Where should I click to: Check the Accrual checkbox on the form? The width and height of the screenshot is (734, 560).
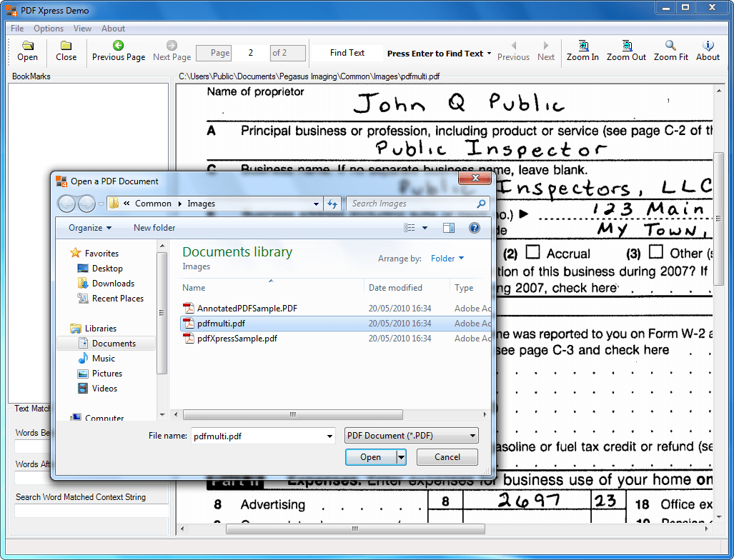532,253
